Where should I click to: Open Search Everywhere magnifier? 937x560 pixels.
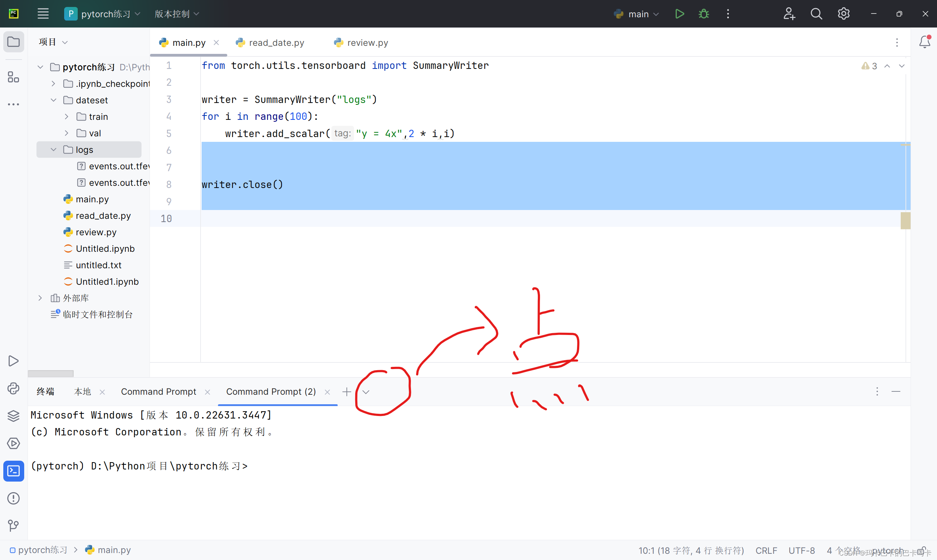click(816, 14)
